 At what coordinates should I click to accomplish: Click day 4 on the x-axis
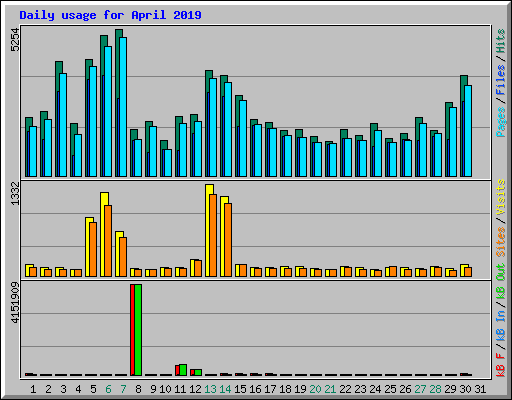coord(78,389)
